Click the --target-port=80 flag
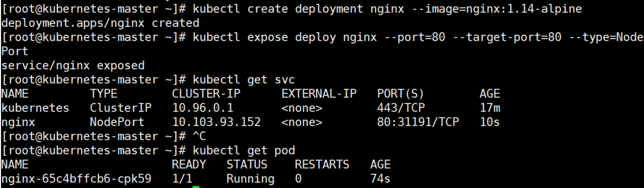 pos(507,37)
